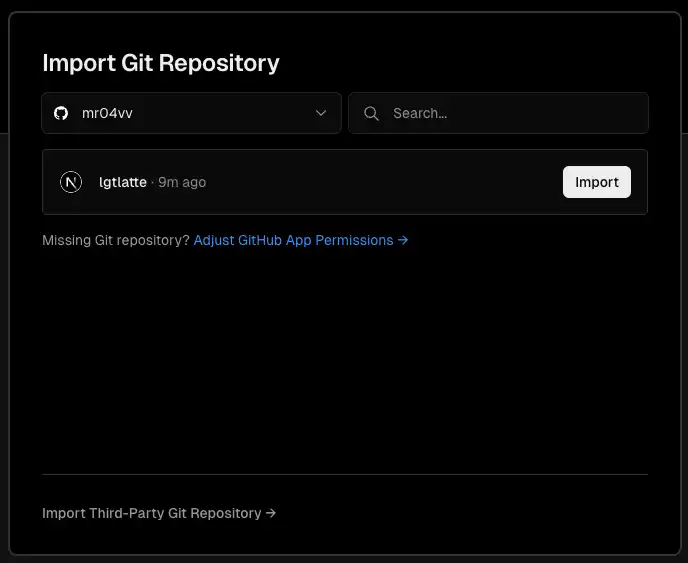Click the Next.js framework icon beside lgtlatte

click(71, 182)
